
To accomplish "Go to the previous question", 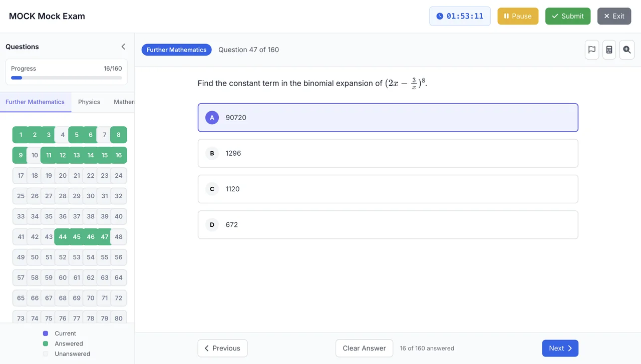I will pyautogui.click(x=222, y=348).
